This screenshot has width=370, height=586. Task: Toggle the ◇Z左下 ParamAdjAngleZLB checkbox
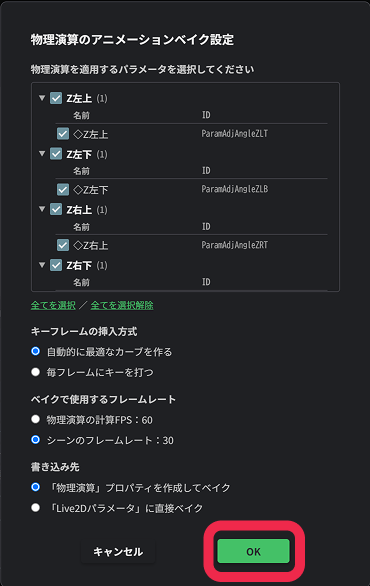click(x=63, y=189)
